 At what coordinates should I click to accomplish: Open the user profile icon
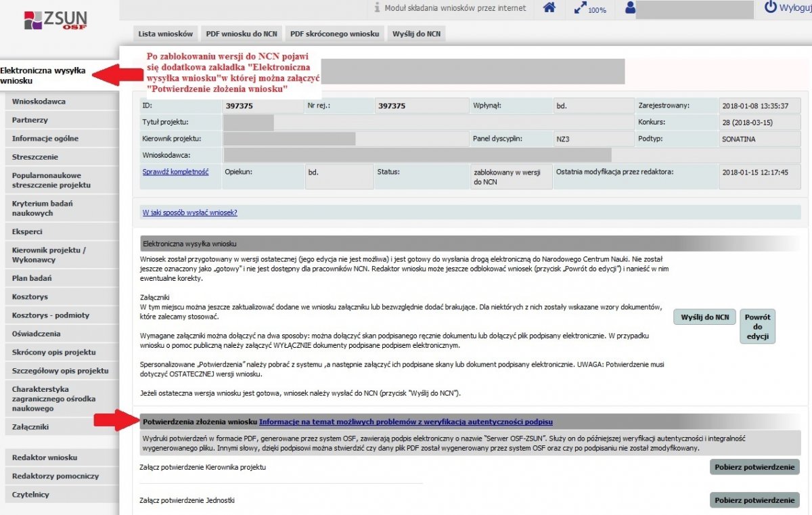point(631,8)
